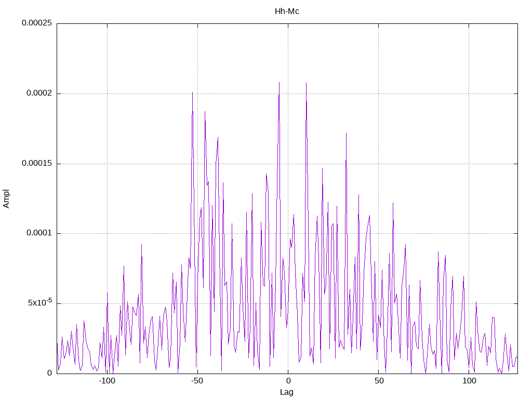Click the 100 x-axis tick label

(469, 381)
